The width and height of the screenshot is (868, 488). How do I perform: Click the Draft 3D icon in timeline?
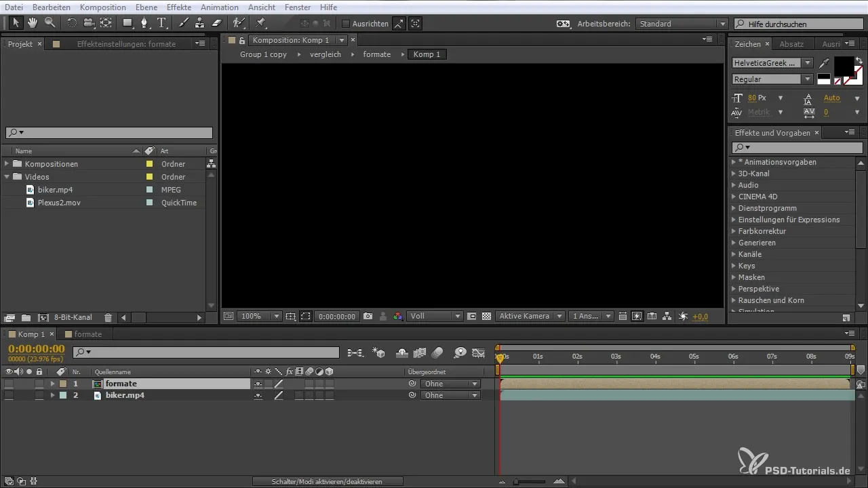click(x=380, y=352)
